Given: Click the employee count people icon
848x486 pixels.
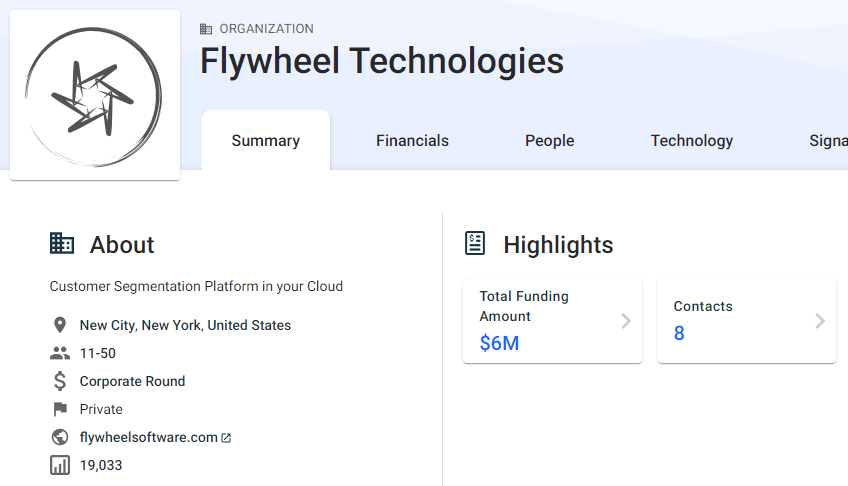Looking at the screenshot, I should click(x=60, y=353).
